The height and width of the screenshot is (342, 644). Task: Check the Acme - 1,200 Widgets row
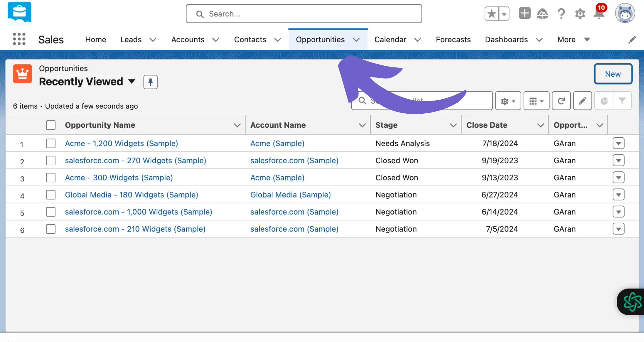(51, 144)
